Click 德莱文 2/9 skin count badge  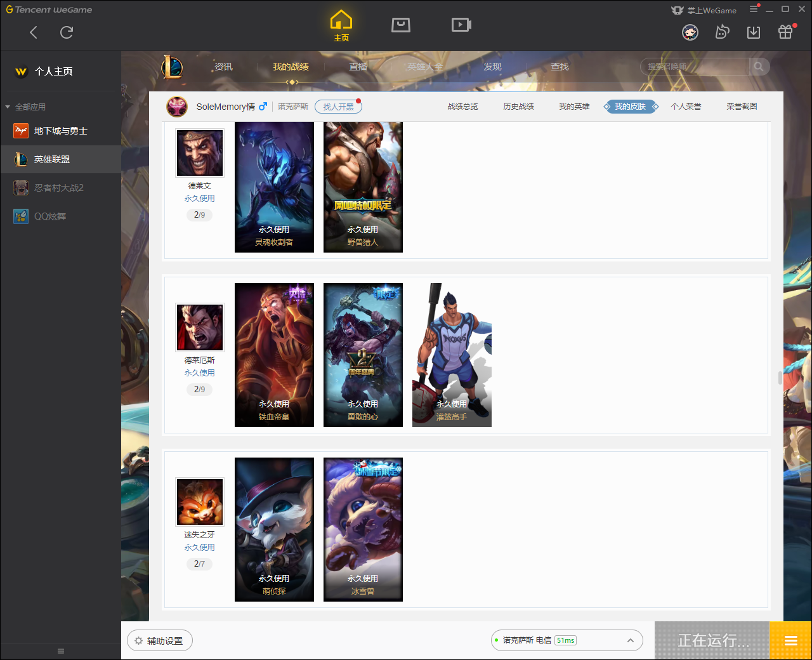[200, 215]
